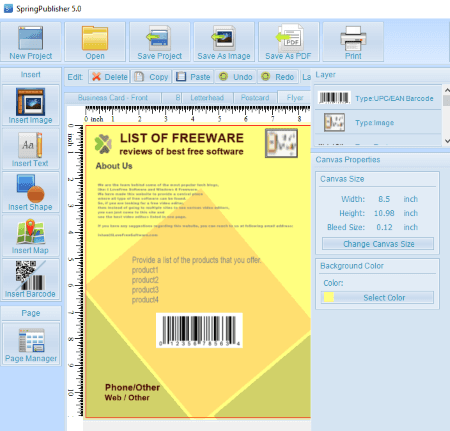Switch to the Postcard tab
Viewport: 450px width, 431px height.
click(255, 98)
